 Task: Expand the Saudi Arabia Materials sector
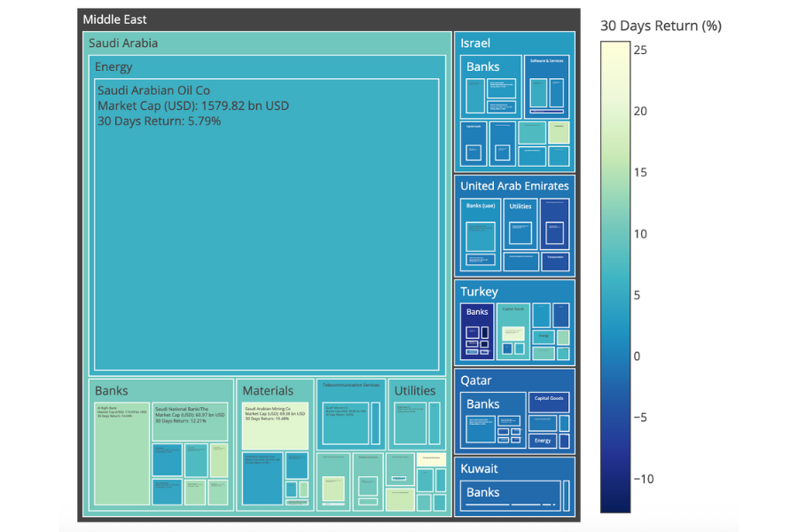click(x=268, y=390)
